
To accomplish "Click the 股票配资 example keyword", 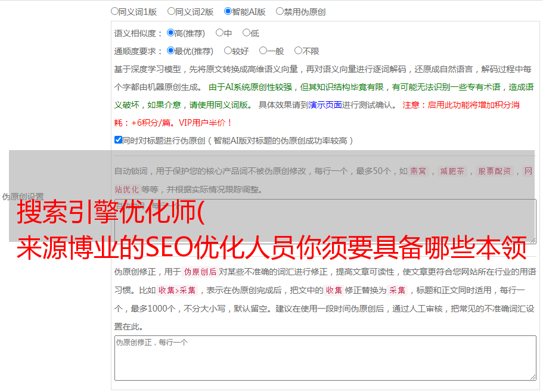I will click(x=494, y=171).
